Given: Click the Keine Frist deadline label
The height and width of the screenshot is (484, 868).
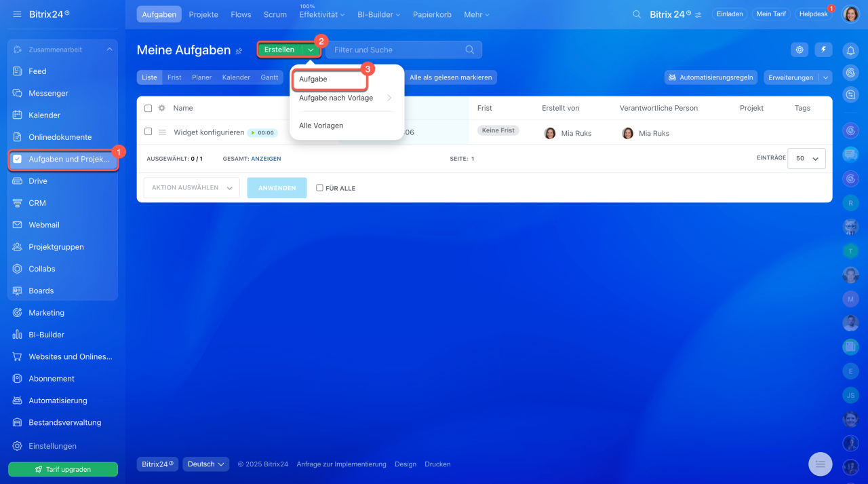Looking at the screenshot, I should pyautogui.click(x=498, y=130).
